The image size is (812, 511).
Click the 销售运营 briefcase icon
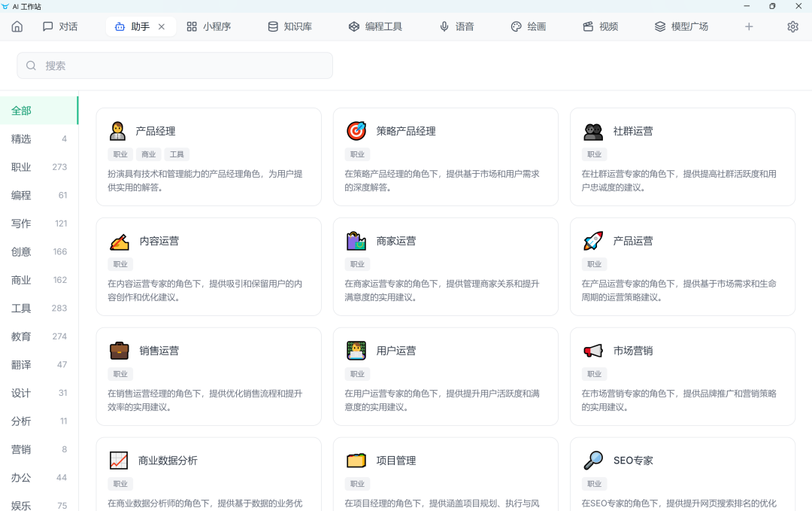point(119,351)
